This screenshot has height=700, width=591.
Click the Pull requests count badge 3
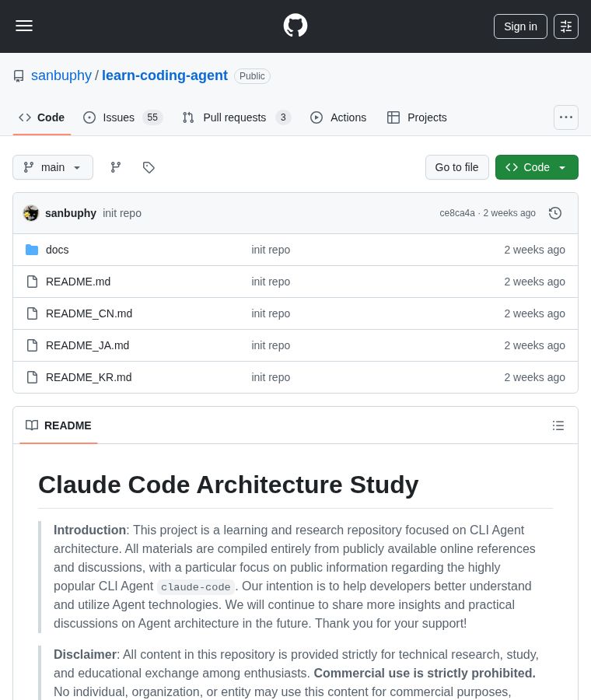283,117
